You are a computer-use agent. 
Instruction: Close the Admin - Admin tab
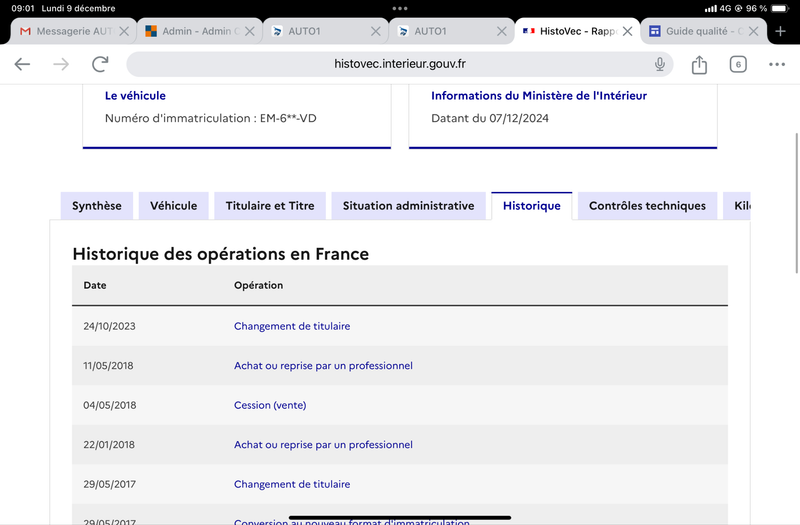click(249, 31)
